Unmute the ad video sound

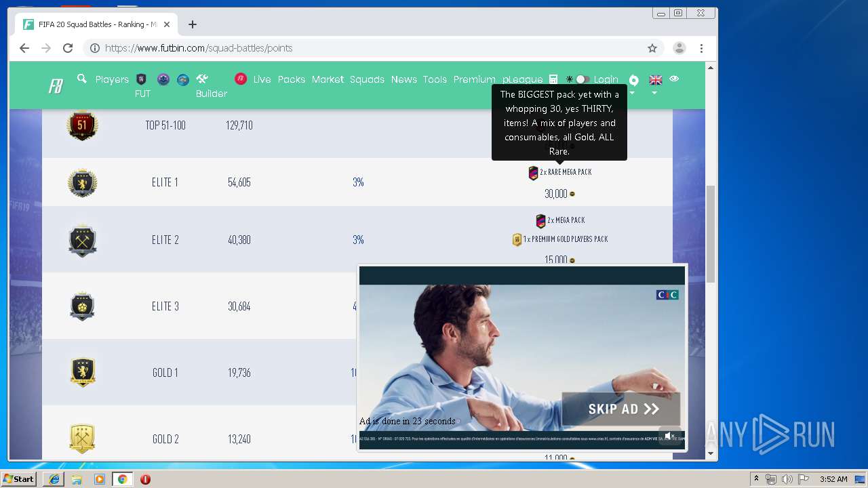tap(669, 436)
